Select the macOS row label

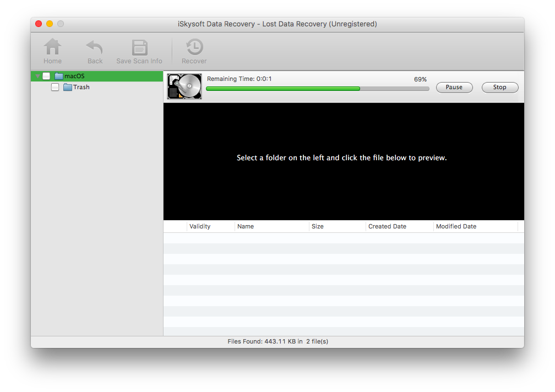tap(74, 76)
